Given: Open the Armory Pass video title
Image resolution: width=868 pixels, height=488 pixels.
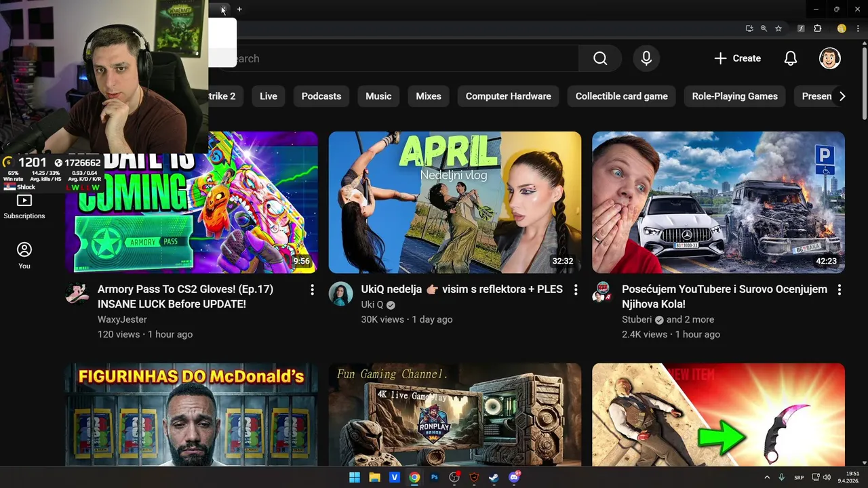Looking at the screenshot, I should (185, 296).
